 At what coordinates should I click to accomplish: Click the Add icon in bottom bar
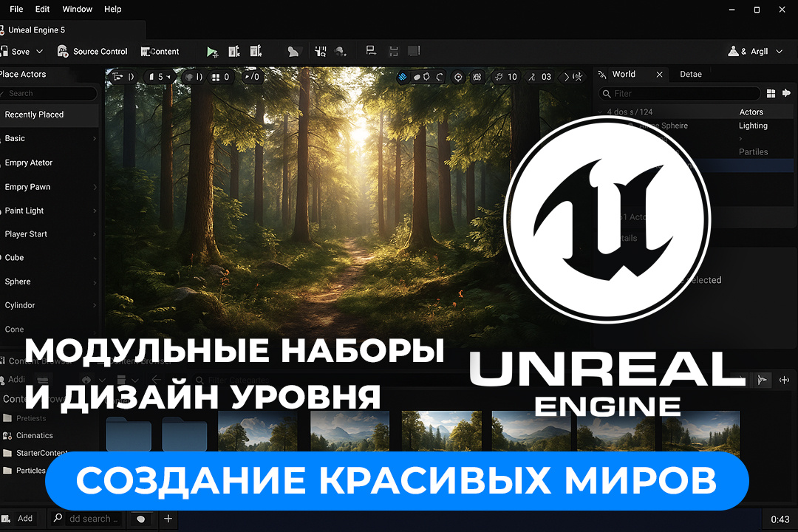tap(6, 519)
